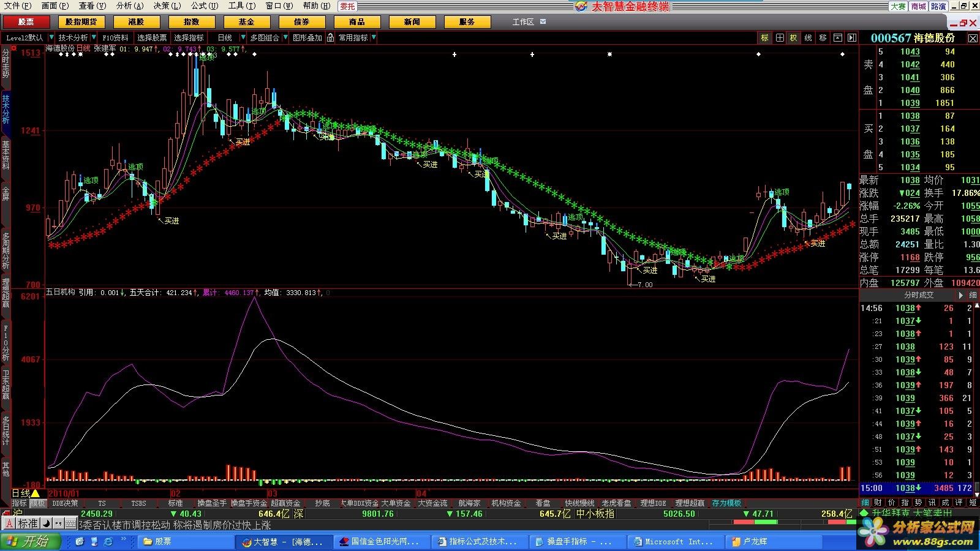Expand the 多图组合 dropdown arrow
This screenshot has width=980, height=551.
pyautogui.click(x=284, y=38)
